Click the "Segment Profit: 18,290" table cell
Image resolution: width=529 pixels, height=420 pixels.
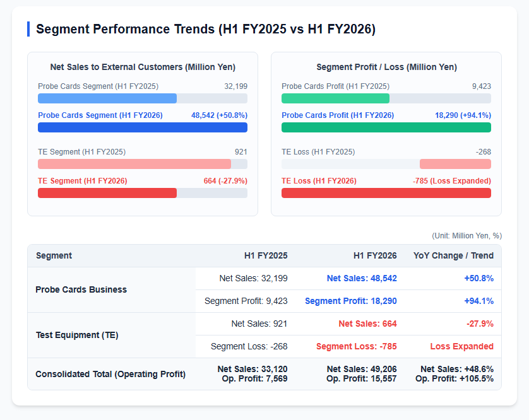tap(351, 301)
